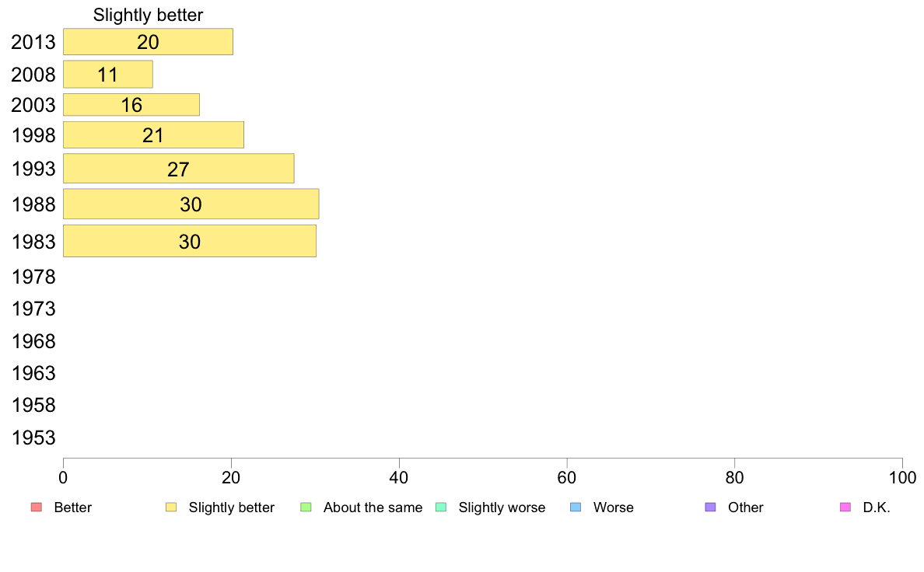Click the About the same legend text
This screenshot has width=924, height=572.
tap(373, 507)
